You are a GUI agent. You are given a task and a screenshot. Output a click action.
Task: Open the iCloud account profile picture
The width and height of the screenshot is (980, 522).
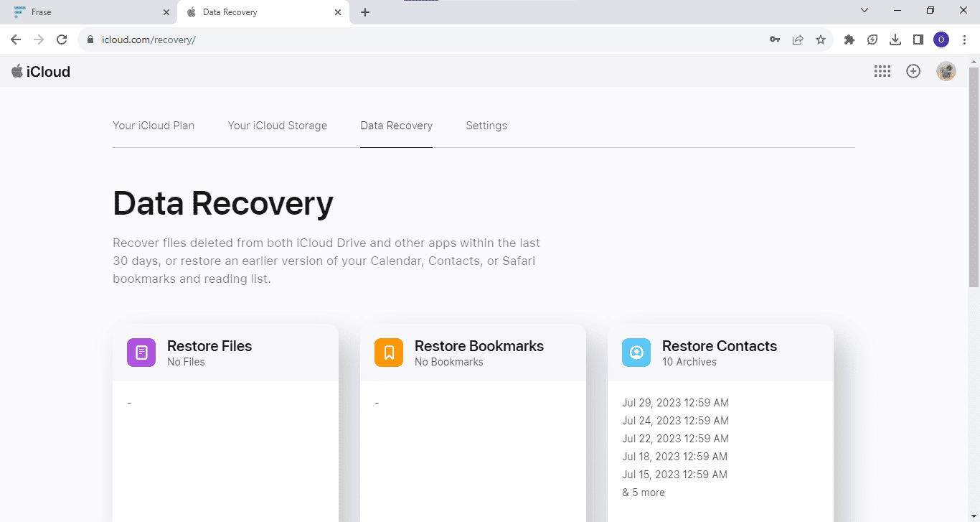click(x=946, y=71)
